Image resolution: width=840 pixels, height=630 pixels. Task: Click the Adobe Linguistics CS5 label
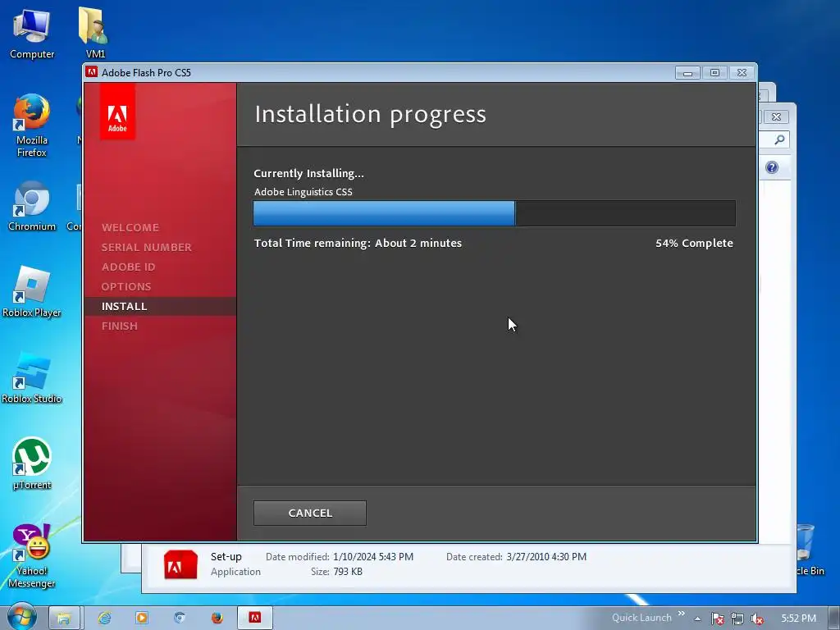[x=304, y=192]
